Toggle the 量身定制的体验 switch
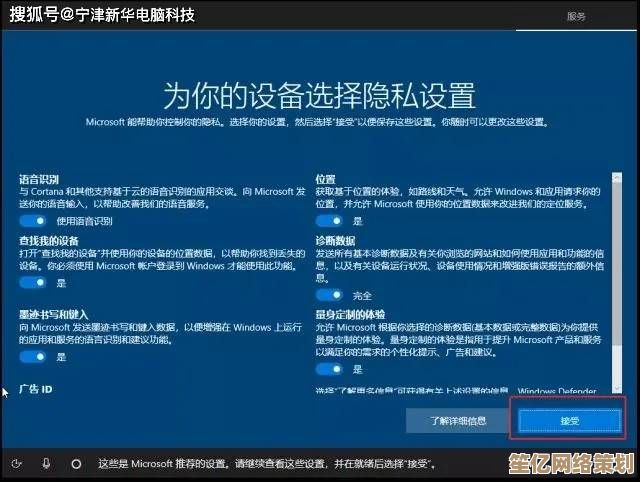The image size is (640, 482). click(x=329, y=369)
